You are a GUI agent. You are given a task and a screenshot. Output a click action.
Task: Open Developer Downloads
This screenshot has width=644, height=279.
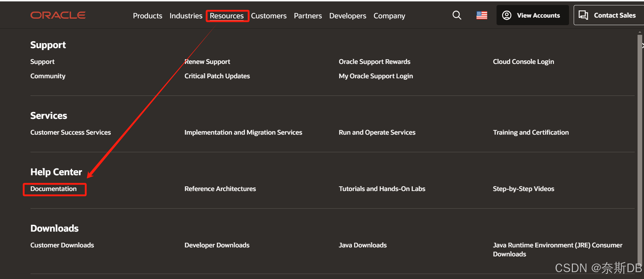[217, 245]
